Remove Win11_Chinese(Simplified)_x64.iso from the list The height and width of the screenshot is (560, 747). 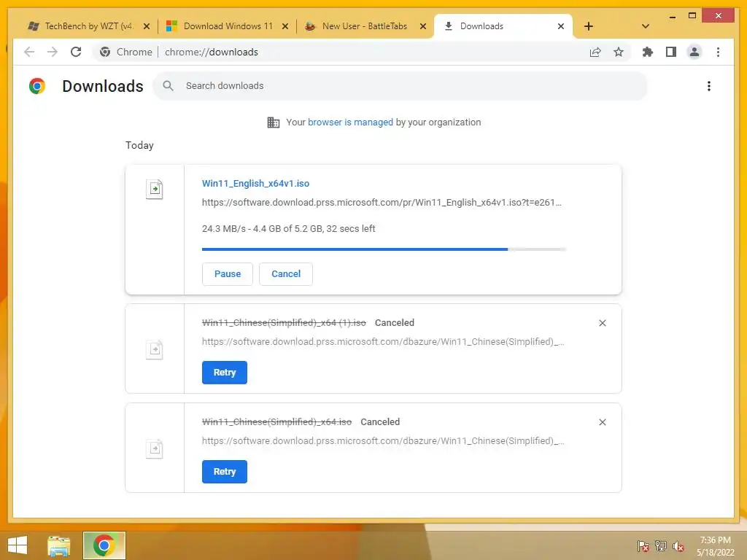pos(602,422)
